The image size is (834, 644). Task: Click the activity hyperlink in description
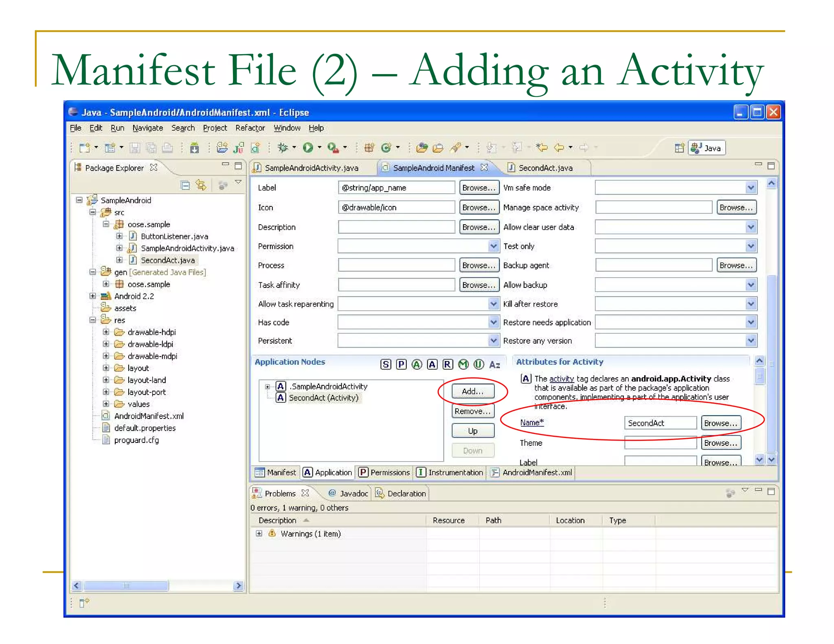[562, 379]
